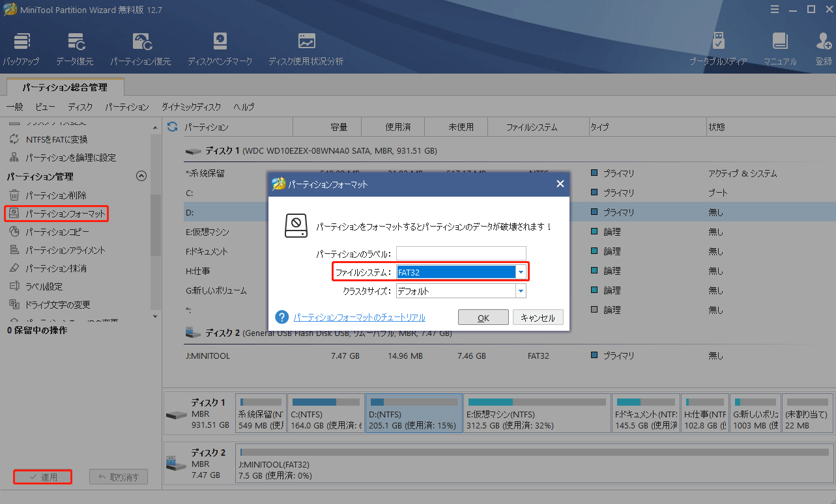Start パーティション復元 tool
This screenshot has width=836, height=504.
tap(141, 49)
